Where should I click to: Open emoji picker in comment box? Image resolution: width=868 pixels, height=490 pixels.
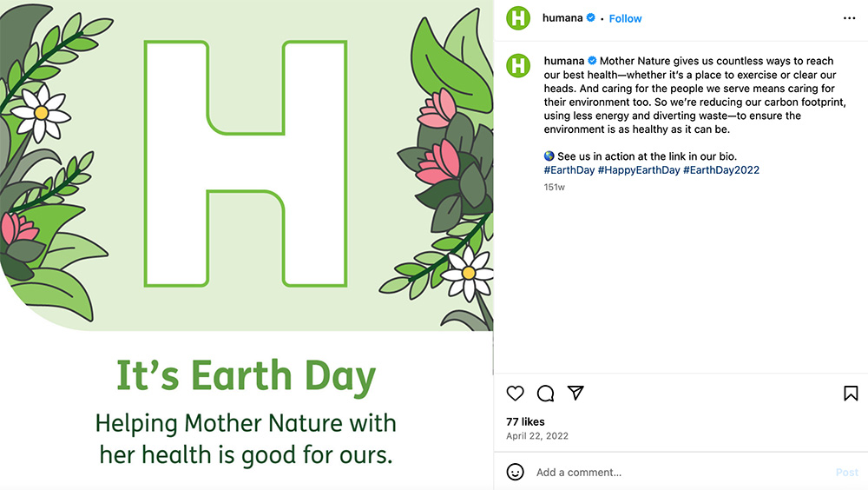[516, 473]
